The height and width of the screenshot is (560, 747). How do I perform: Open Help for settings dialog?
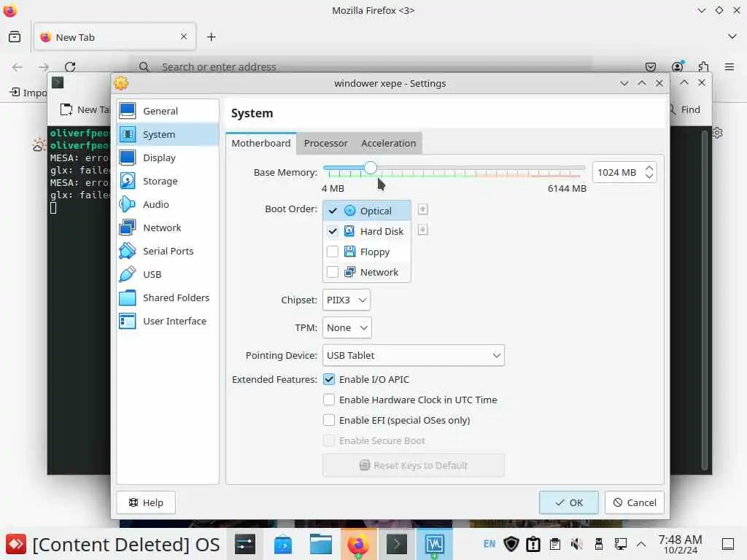point(146,502)
